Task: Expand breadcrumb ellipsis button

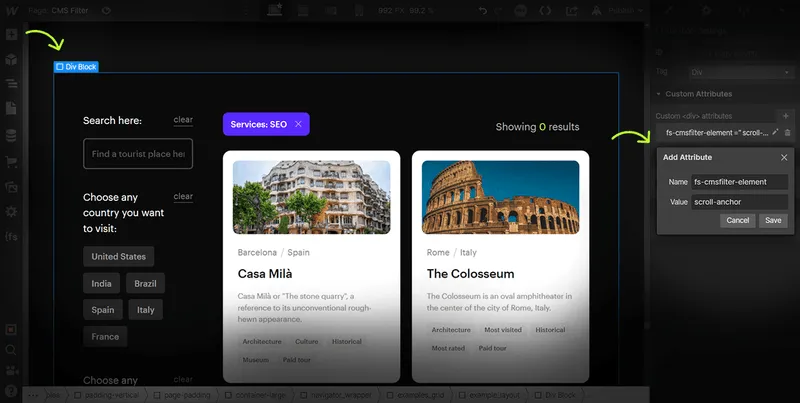Action: [33, 395]
